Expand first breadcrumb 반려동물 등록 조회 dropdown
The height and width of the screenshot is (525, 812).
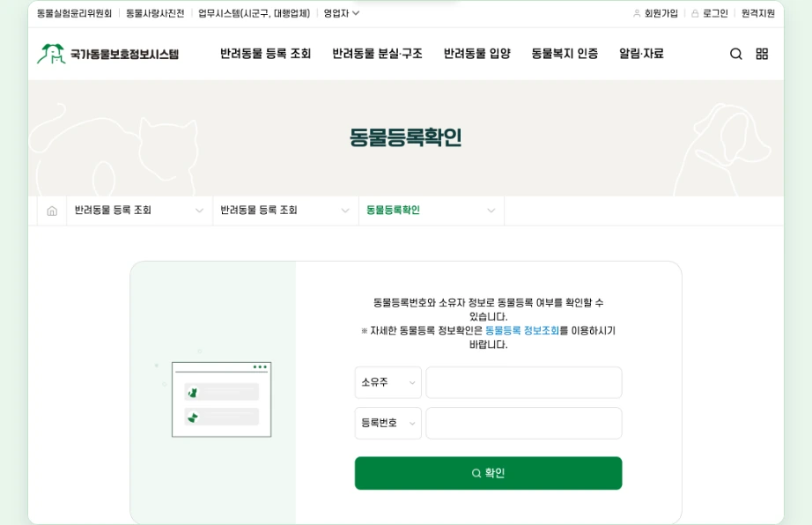pyautogui.click(x=139, y=211)
